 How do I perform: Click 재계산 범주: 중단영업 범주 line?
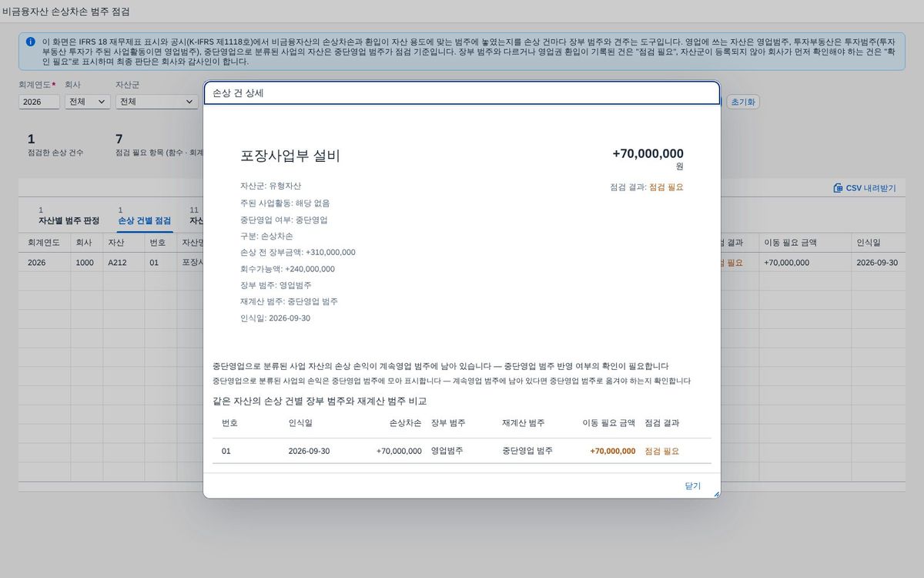[289, 301]
